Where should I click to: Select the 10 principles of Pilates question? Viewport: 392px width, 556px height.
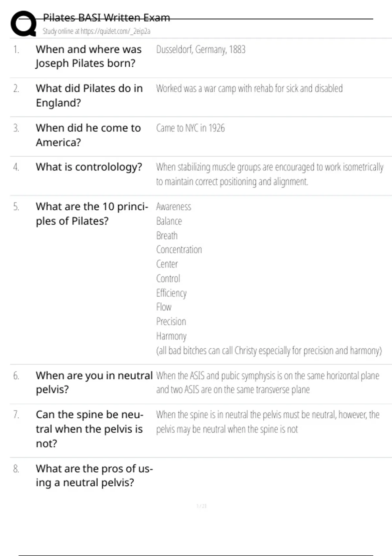pyautogui.click(x=92, y=214)
